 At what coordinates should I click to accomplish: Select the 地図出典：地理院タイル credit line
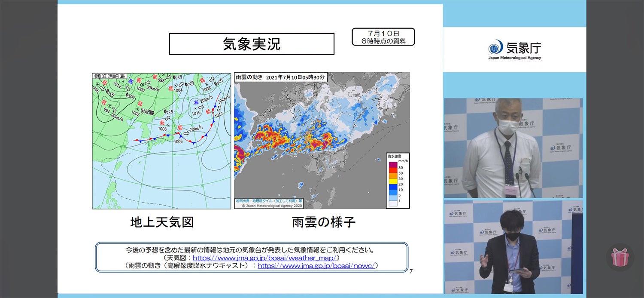[269, 200]
